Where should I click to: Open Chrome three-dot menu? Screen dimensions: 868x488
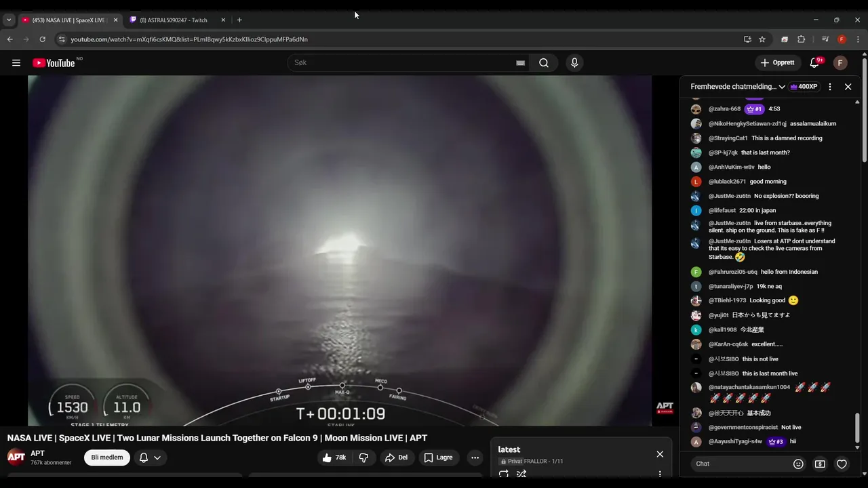[858, 39]
